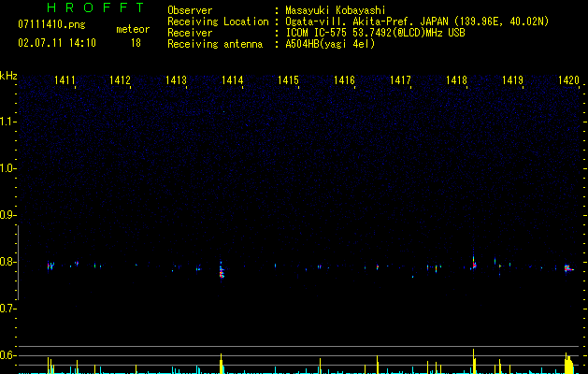
Task: Click the wide yellow intensity bar near 1420
Action: (568, 365)
